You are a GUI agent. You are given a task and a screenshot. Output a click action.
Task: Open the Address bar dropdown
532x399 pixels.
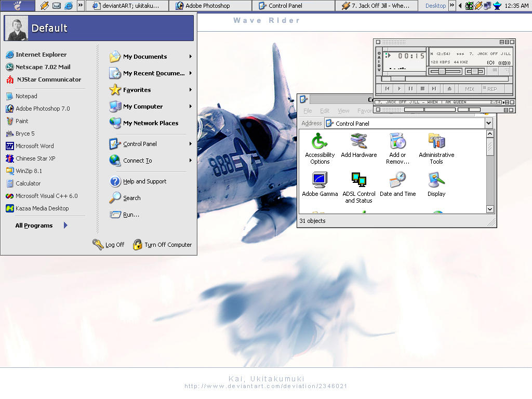pos(488,123)
